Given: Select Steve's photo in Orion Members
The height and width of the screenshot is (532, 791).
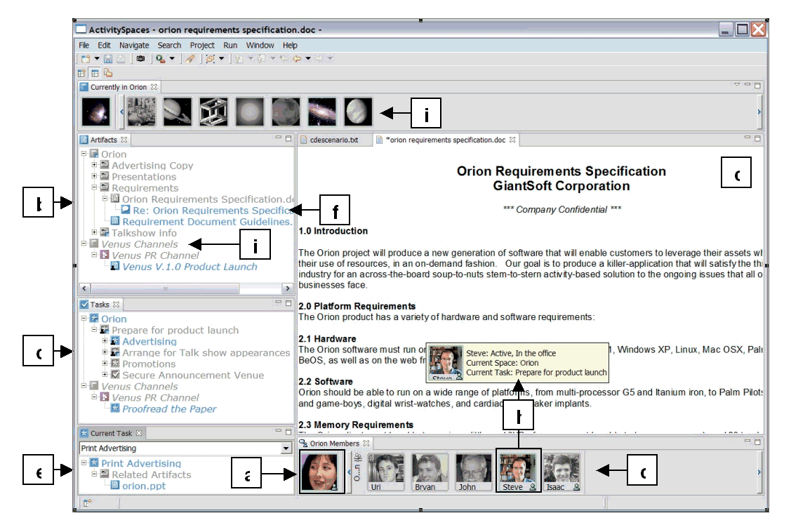Looking at the screenshot, I should 517,468.
